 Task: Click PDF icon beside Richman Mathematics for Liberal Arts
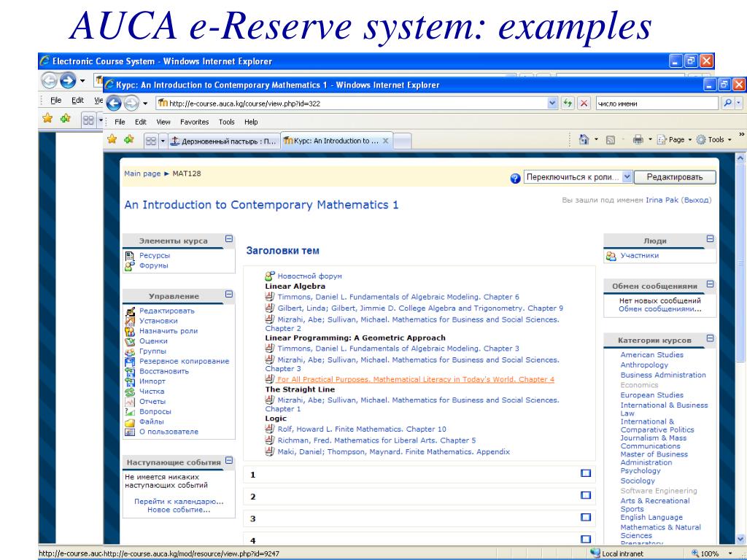pos(270,440)
